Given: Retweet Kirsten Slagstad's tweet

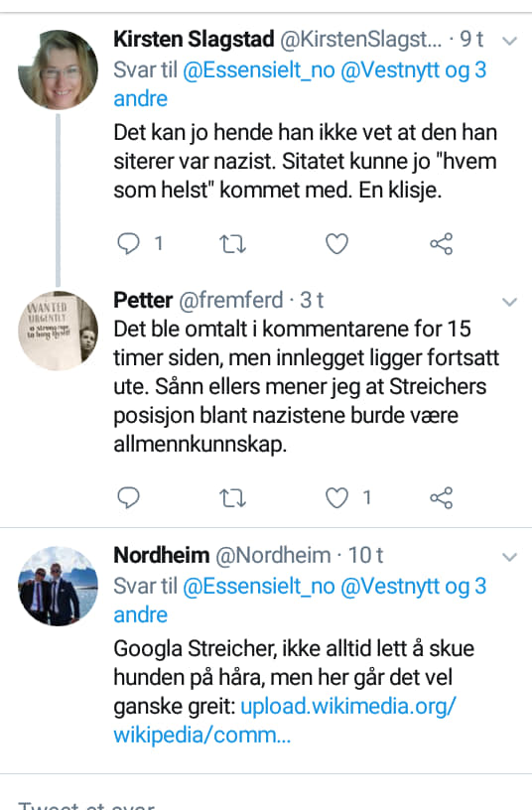Looking at the screenshot, I should (232, 244).
